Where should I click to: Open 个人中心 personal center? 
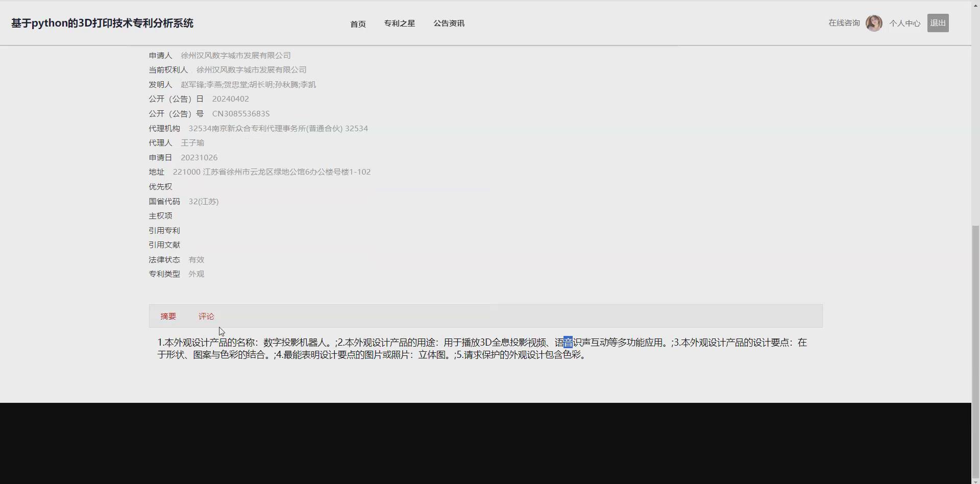coord(904,22)
